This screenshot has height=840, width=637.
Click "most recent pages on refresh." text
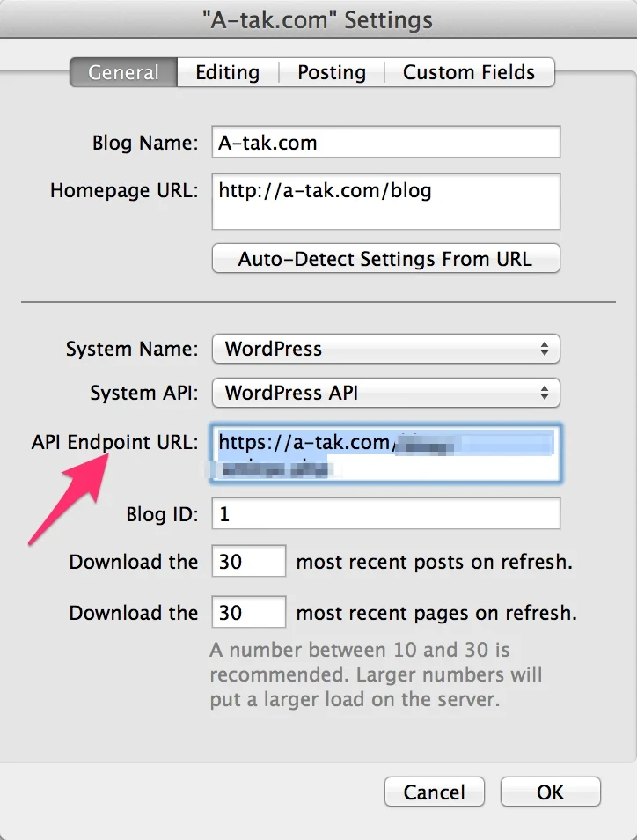[436, 612]
